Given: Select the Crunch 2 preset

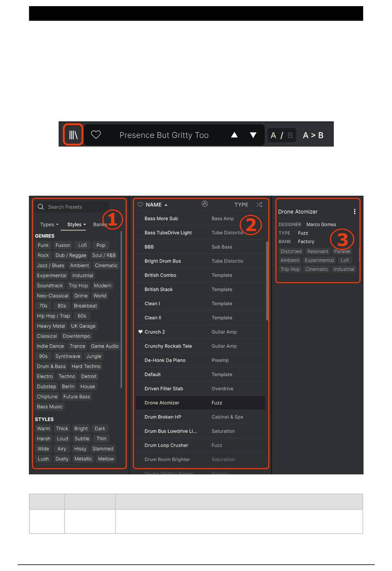Looking at the screenshot, I should pos(155,332).
